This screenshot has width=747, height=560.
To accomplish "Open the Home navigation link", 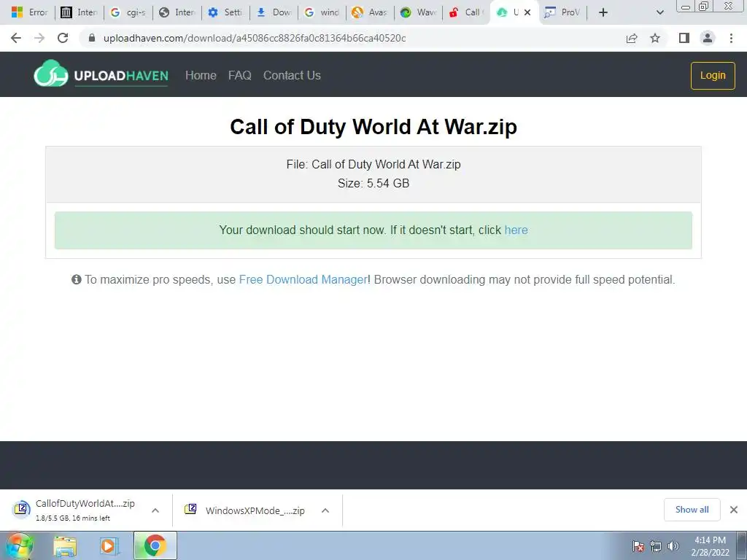I will (201, 75).
